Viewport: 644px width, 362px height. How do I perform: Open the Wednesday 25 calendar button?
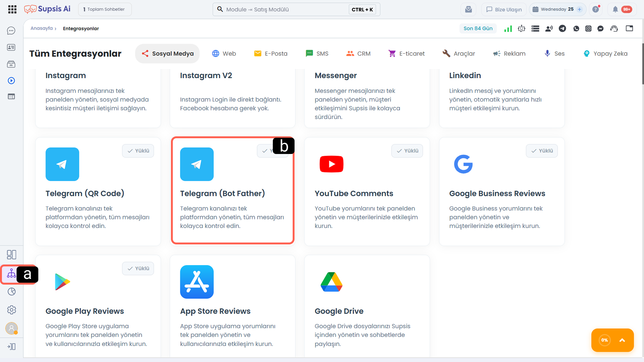557,9
